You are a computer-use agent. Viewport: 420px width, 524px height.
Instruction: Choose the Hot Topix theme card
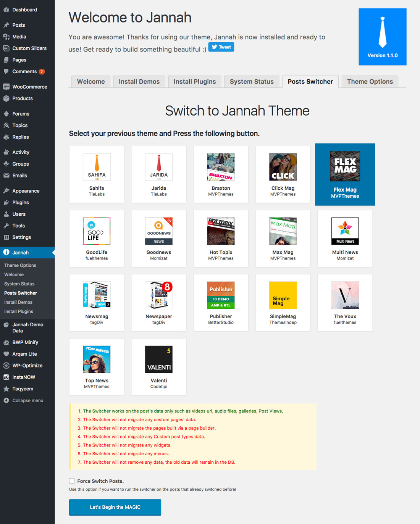click(221, 239)
